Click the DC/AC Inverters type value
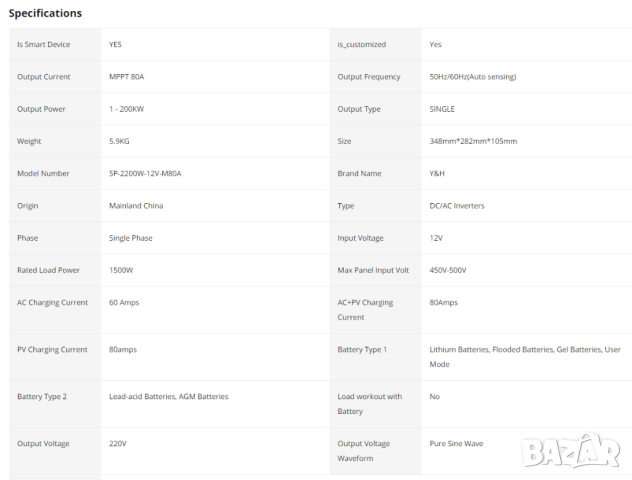This screenshot has width=632, height=480. pyautogui.click(x=457, y=206)
